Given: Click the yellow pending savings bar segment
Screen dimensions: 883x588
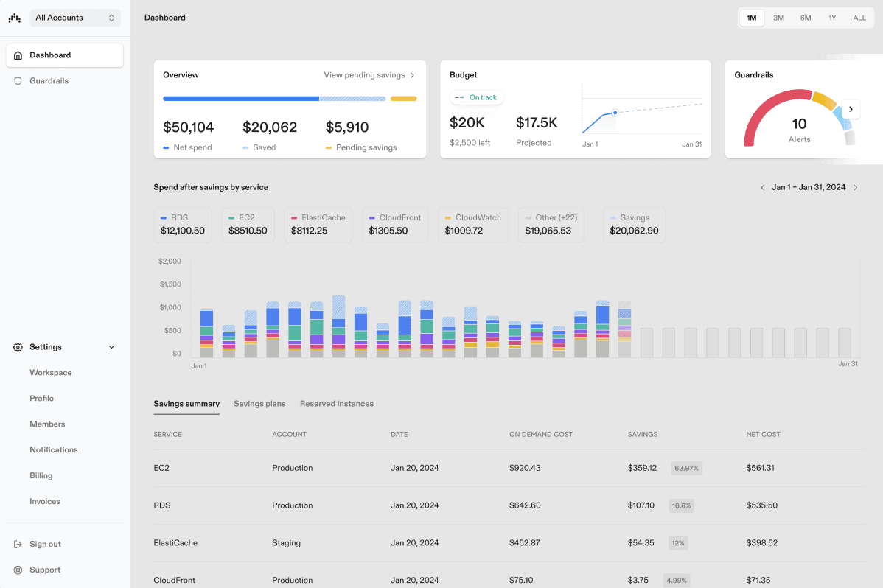Looking at the screenshot, I should pos(404,99).
